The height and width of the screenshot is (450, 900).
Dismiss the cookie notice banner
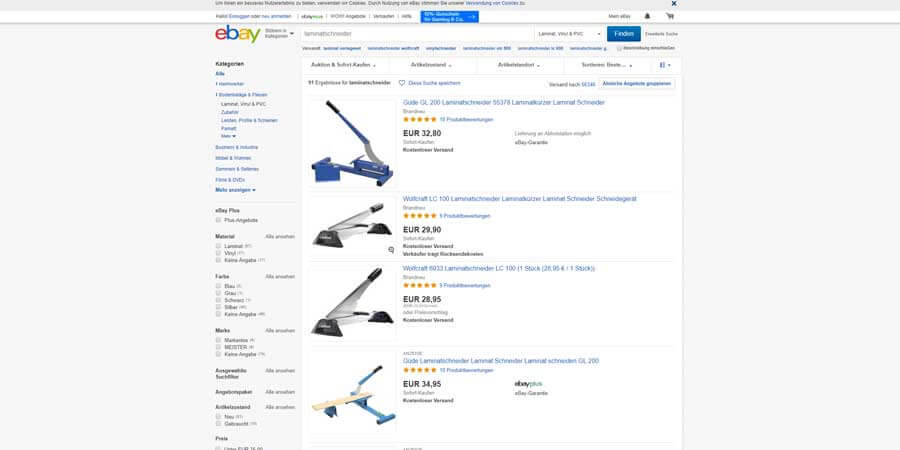674,3
